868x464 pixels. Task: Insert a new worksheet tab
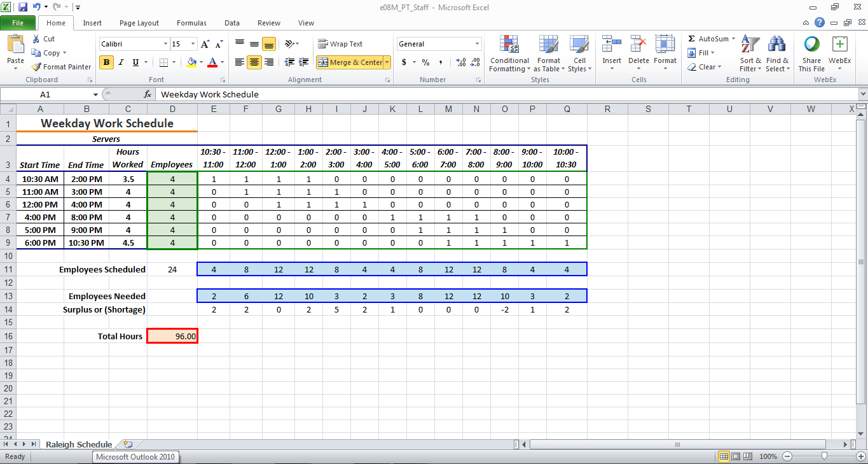pyautogui.click(x=128, y=444)
